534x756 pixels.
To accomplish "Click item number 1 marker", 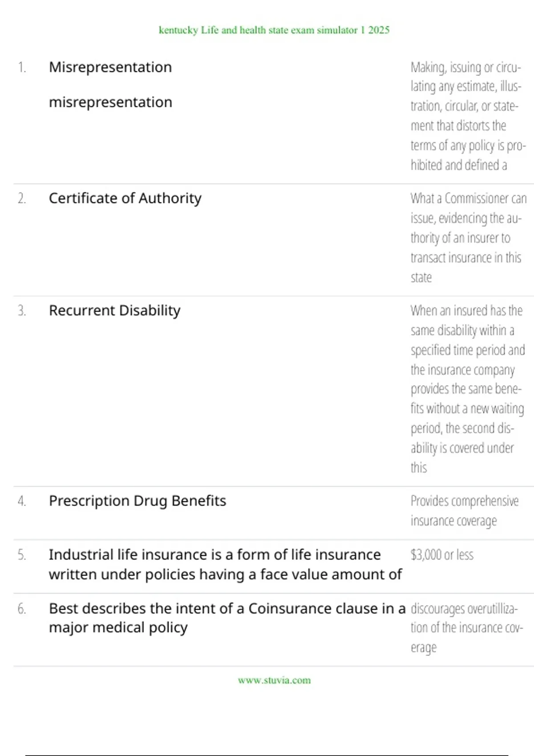I will [x=22, y=67].
